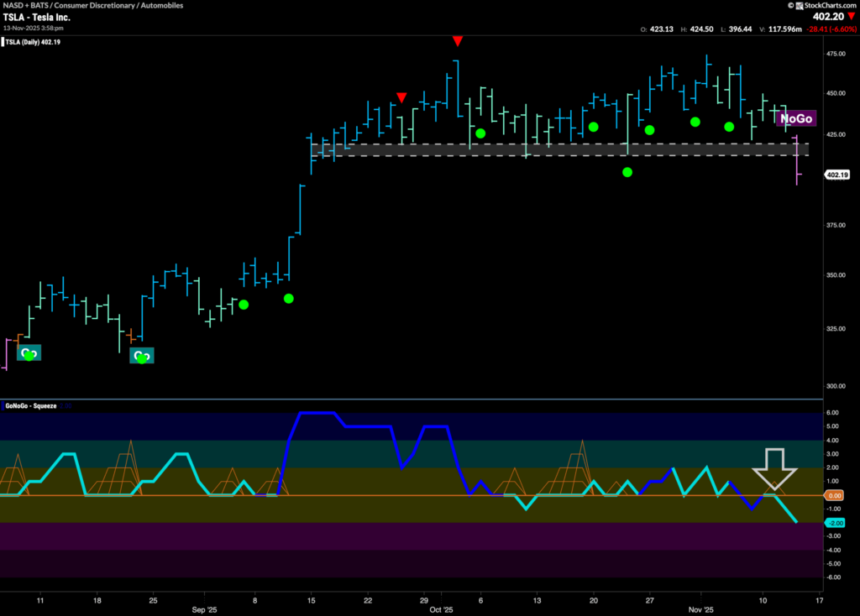Click the date axis label 22
The image size is (860, 616).
point(368,601)
